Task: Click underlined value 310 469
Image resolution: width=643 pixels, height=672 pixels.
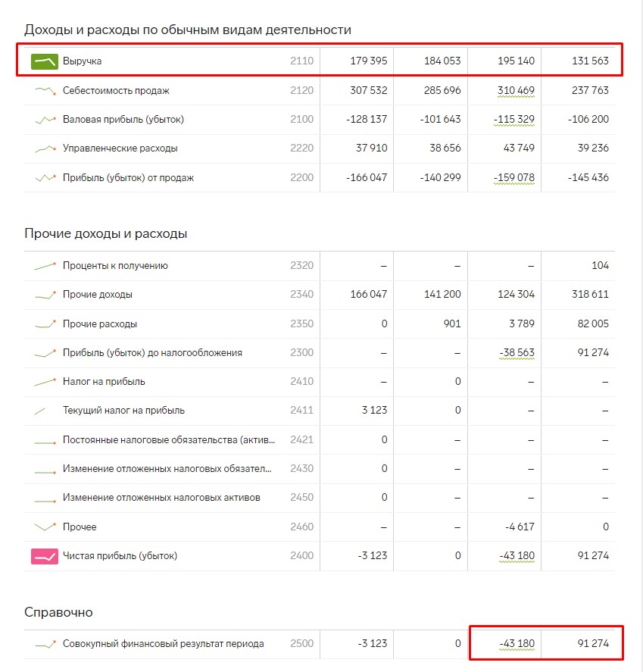Action: pos(516,90)
